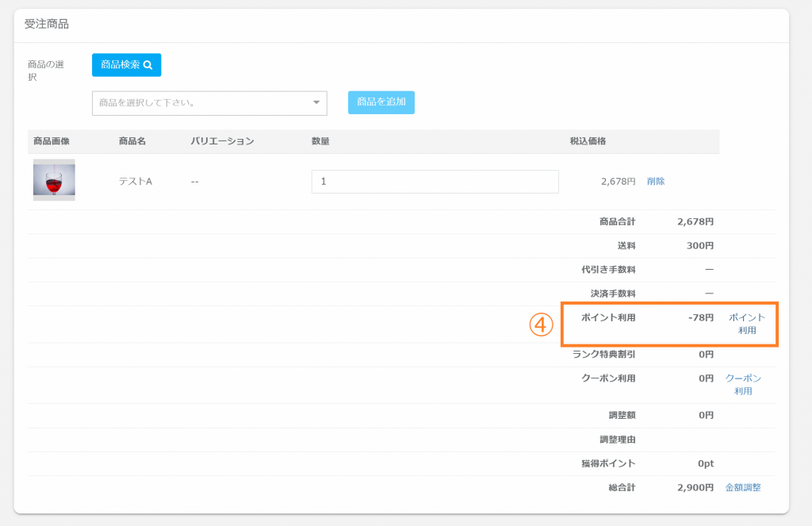The image size is (812, 526).
Task: Click the テストA product thumbnail image
Action: (x=54, y=180)
